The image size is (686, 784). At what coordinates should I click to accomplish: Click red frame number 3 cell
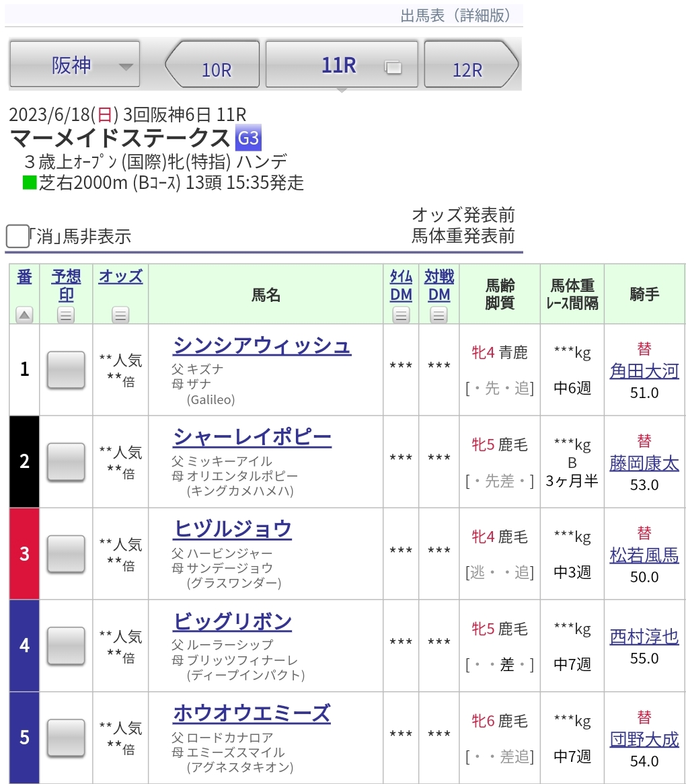(24, 553)
